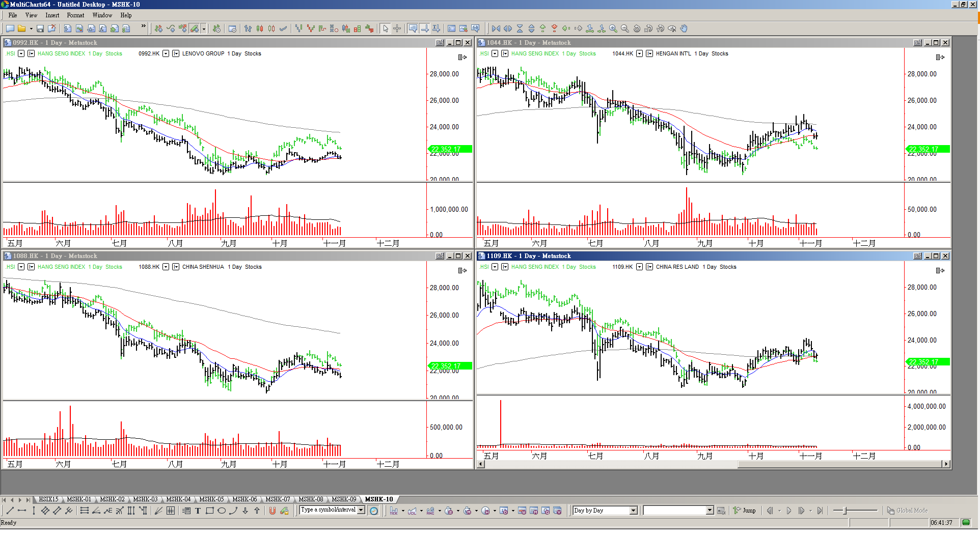
Task: Click the Save workspace icon
Action: [x=40, y=29]
